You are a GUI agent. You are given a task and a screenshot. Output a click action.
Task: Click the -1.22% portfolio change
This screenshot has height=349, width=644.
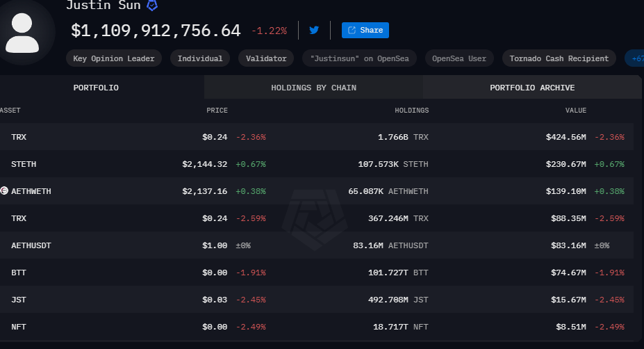pos(269,31)
